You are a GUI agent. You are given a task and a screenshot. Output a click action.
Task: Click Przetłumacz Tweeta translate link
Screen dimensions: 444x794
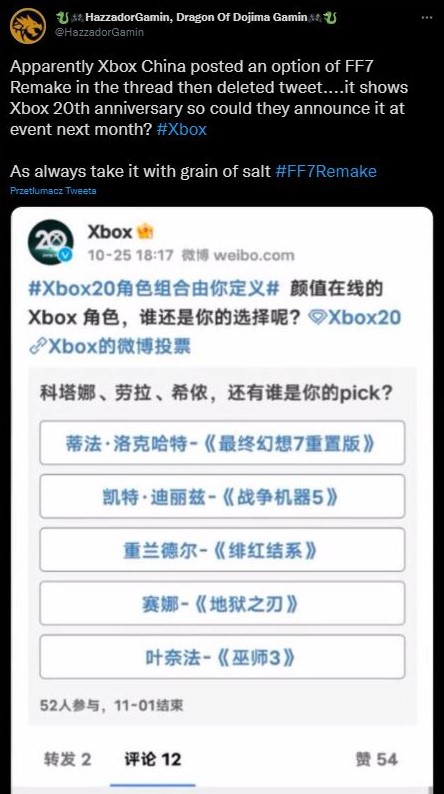pyautogui.click(x=53, y=191)
